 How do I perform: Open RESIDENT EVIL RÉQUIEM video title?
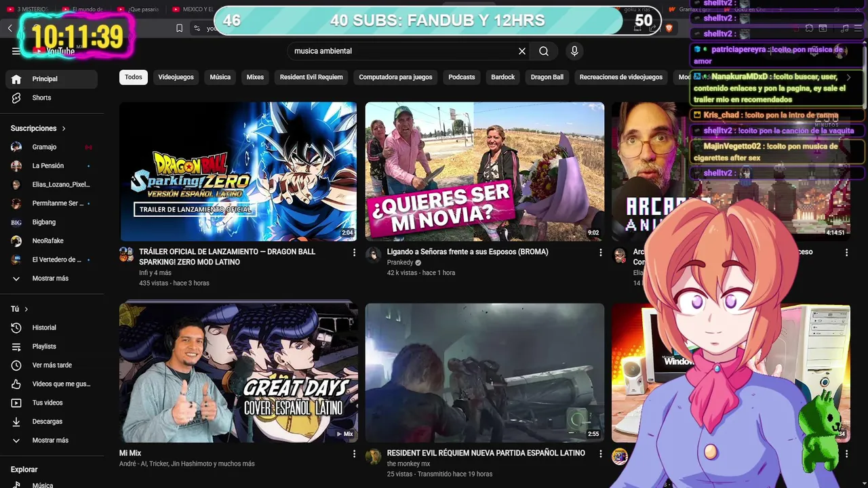coord(486,453)
